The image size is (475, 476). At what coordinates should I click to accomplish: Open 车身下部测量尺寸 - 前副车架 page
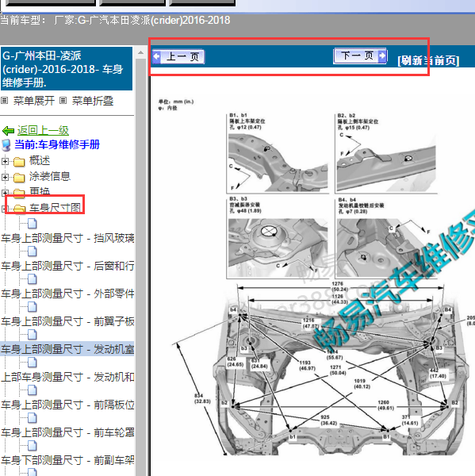[67, 460]
